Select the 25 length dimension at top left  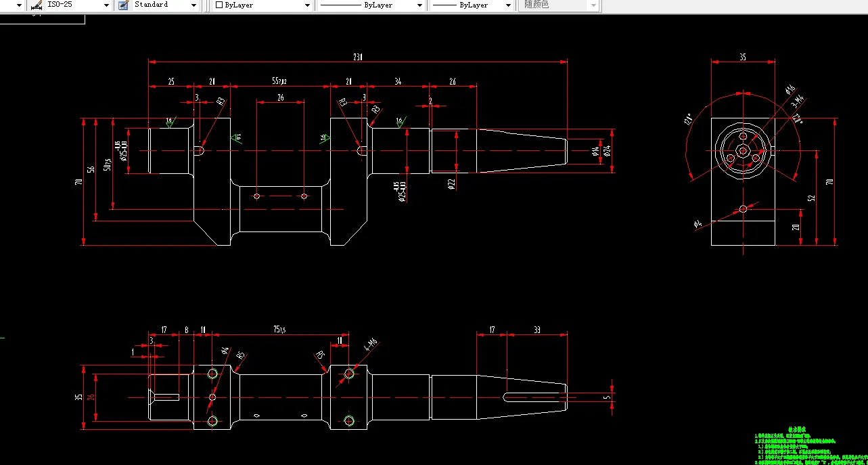point(170,82)
